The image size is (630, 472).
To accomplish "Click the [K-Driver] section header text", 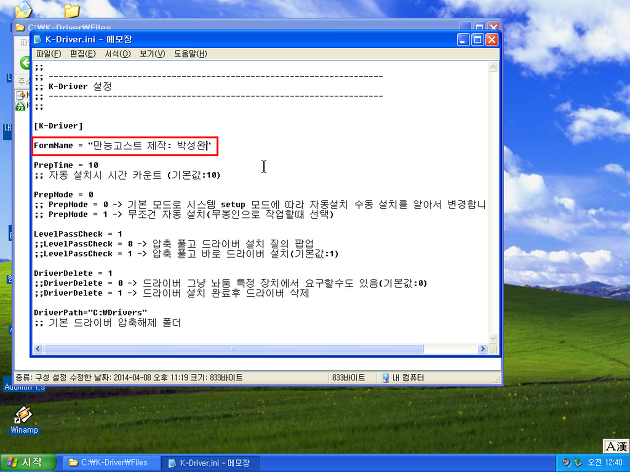I will (x=58, y=126).
